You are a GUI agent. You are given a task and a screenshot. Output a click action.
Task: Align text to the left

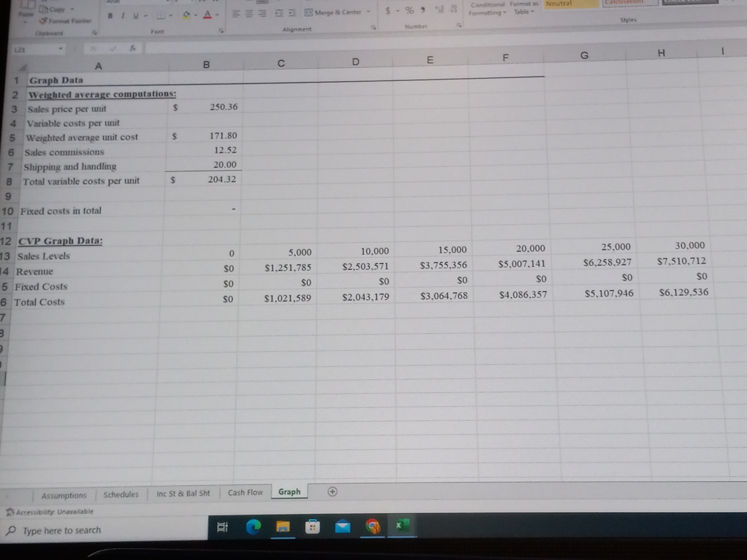236,14
